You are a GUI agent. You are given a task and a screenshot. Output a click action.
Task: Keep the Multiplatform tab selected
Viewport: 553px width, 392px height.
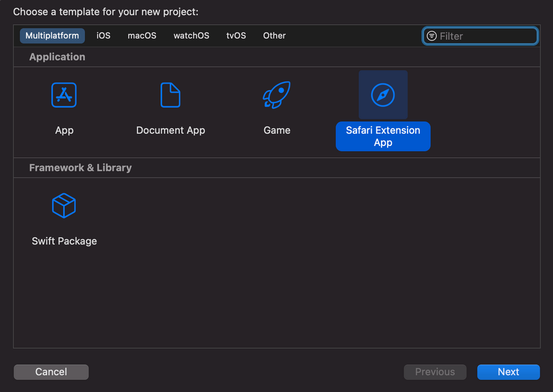52,36
